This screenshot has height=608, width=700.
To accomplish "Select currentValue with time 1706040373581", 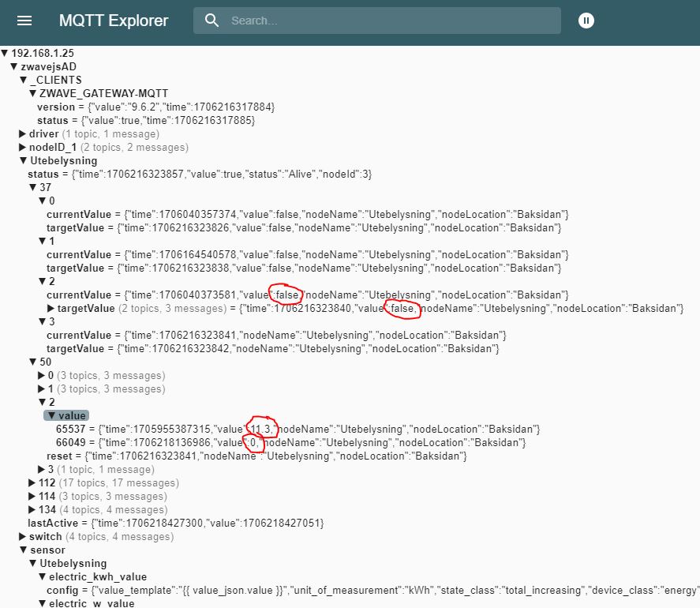I will pos(308,295).
